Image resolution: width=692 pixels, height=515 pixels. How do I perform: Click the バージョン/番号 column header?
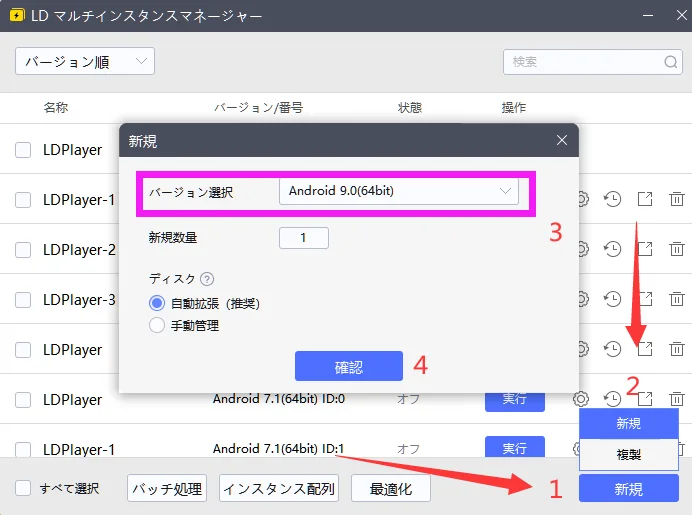259,107
